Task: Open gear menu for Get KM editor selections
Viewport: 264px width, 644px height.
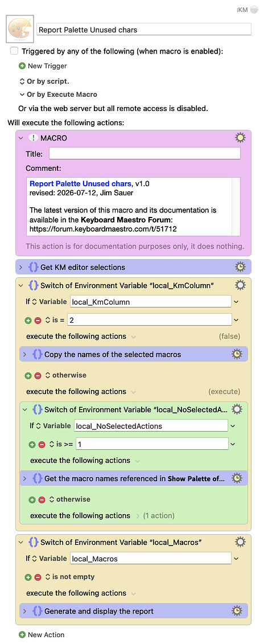Action: tap(240, 267)
